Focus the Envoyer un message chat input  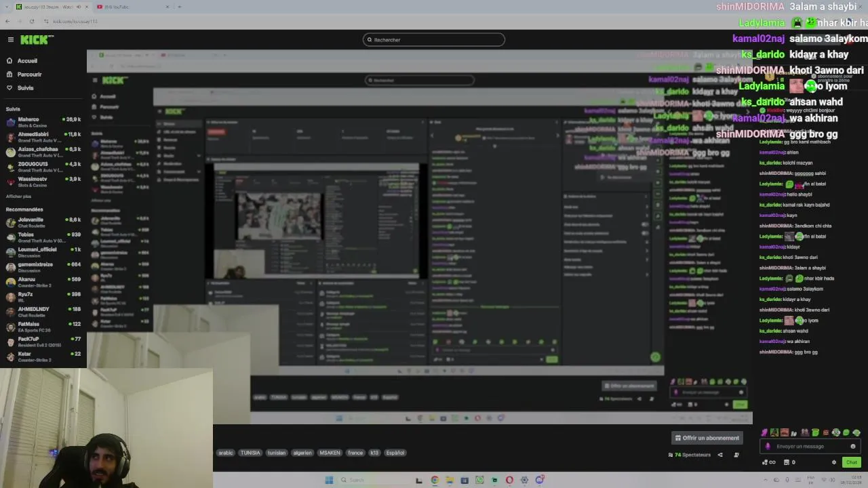(x=810, y=447)
